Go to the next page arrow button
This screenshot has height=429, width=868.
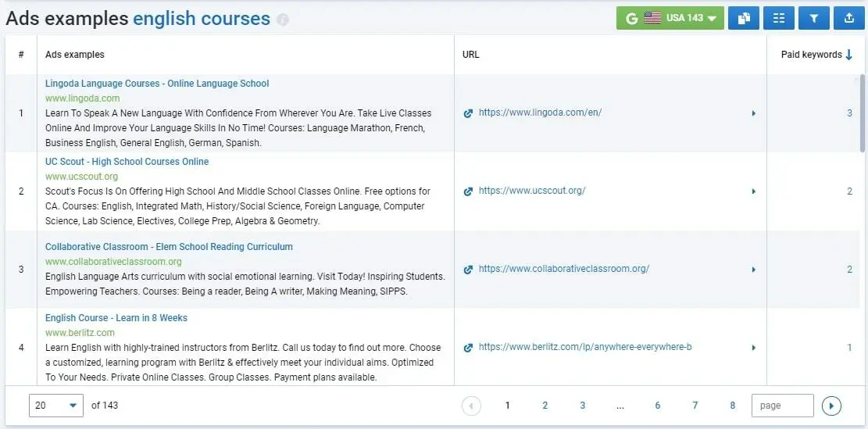coord(831,406)
